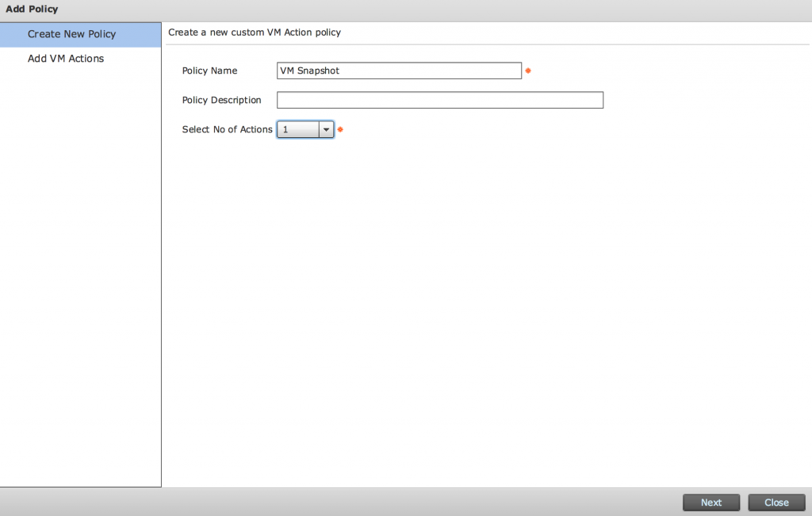Click the Policy Description text box
The height and width of the screenshot is (516, 812).
pos(439,100)
